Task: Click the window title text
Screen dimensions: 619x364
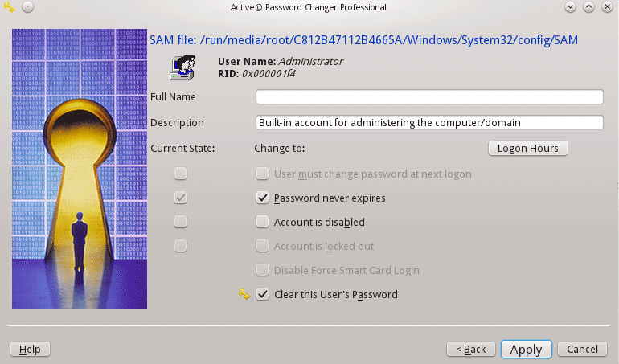Action: click(x=309, y=7)
